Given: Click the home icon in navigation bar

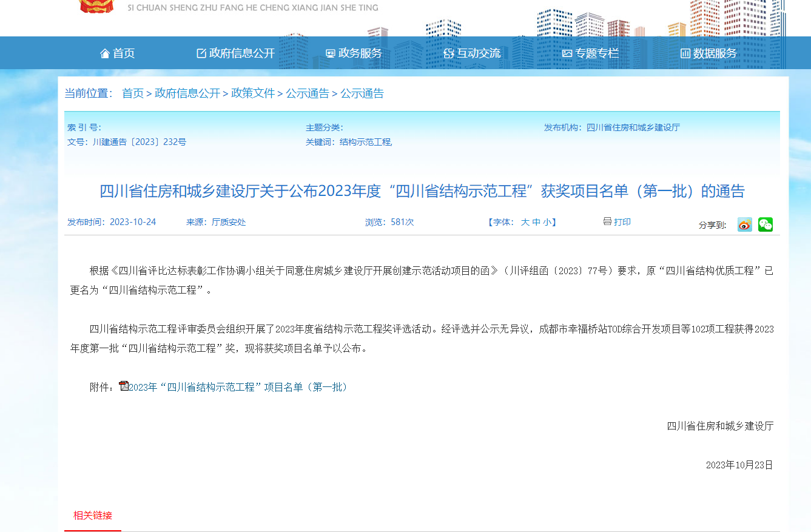Looking at the screenshot, I should 105,53.
